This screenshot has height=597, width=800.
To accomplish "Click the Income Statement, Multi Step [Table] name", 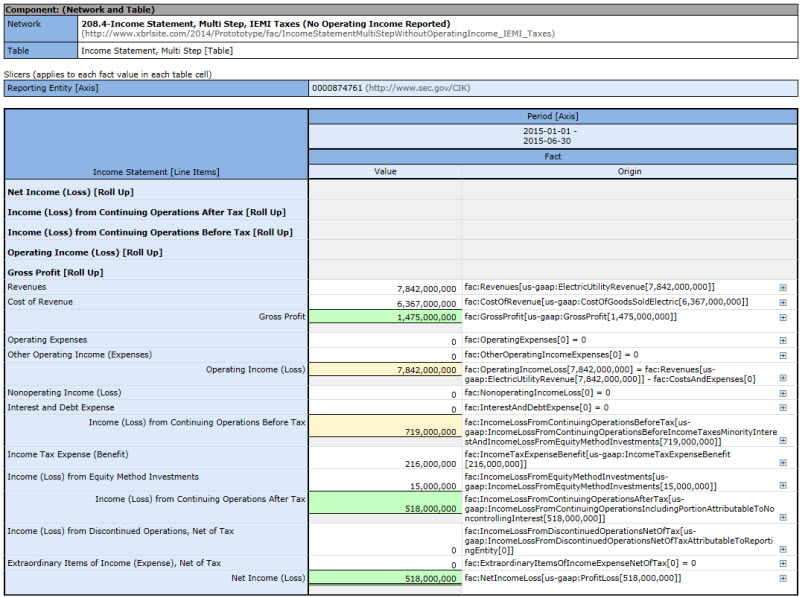I will pos(157,51).
